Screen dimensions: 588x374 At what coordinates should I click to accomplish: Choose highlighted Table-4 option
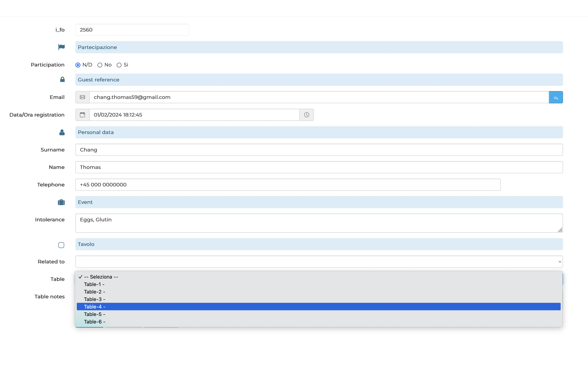pos(319,307)
